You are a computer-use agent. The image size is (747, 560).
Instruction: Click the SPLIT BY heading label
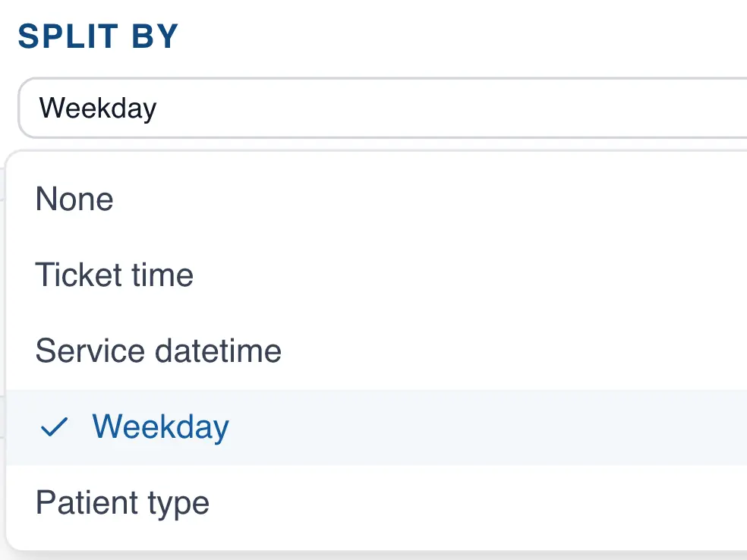[x=99, y=35]
